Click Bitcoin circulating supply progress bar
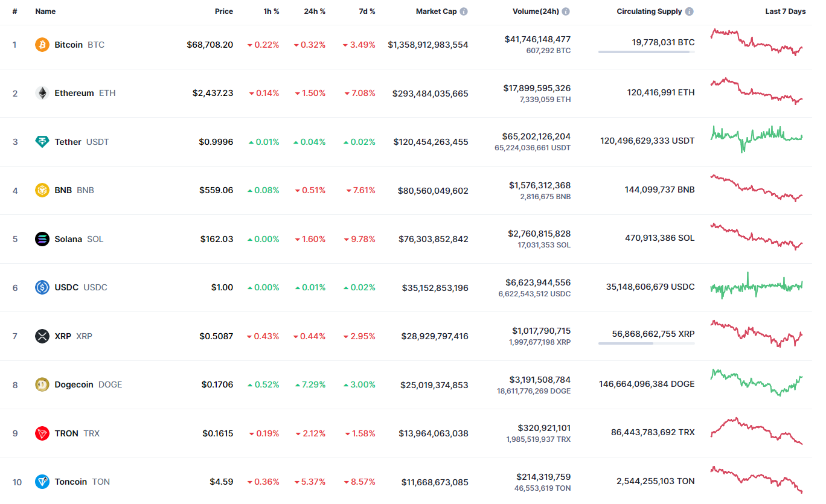The image size is (826, 504). click(646, 52)
